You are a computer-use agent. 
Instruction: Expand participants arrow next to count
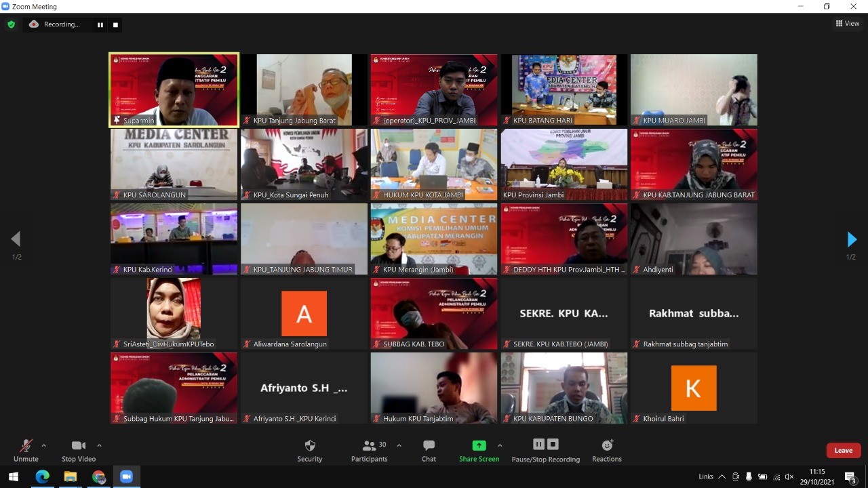(x=399, y=445)
